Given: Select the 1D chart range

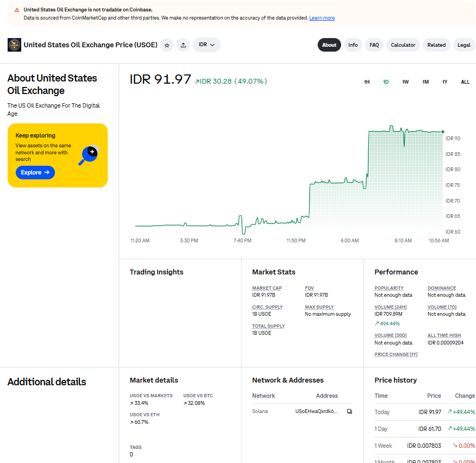Looking at the screenshot, I should [x=386, y=82].
